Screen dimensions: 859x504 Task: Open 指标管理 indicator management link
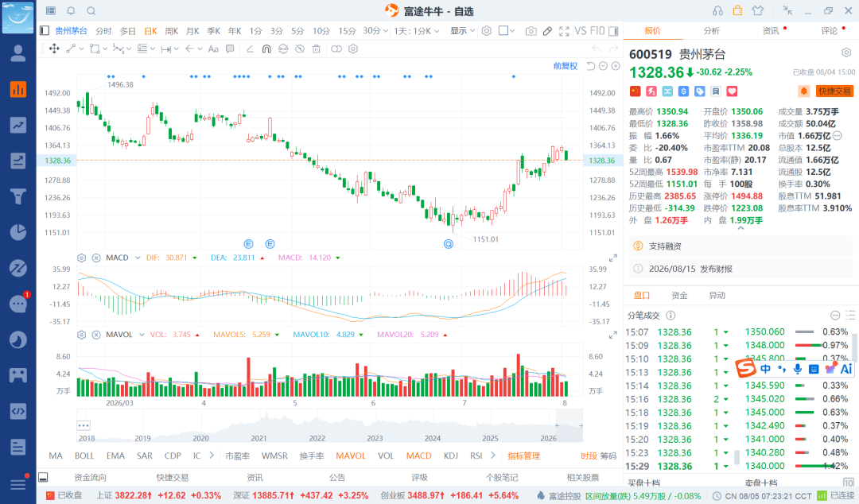tap(523, 456)
